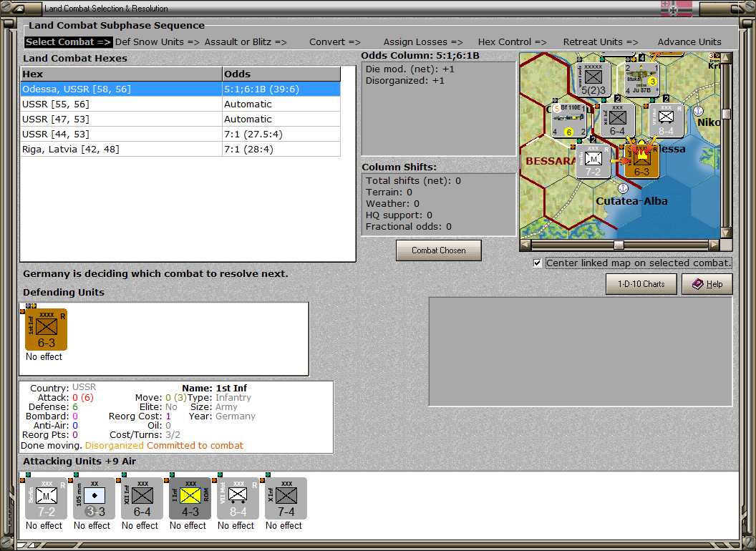This screenshot has height=551, width=756.
Task: Click the 5(2)3 army counter on map
Action: pos(593,79)
